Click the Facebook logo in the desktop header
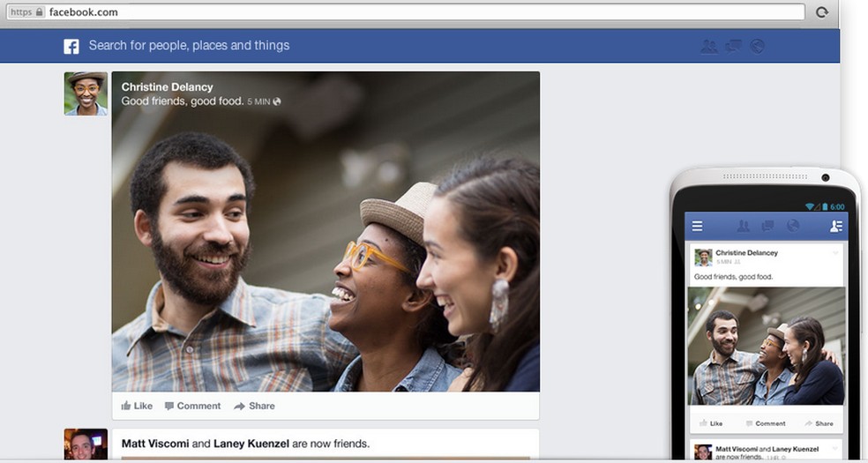This screenshot has height=463, width=868. pyautogui.click(x=71, y=47)
